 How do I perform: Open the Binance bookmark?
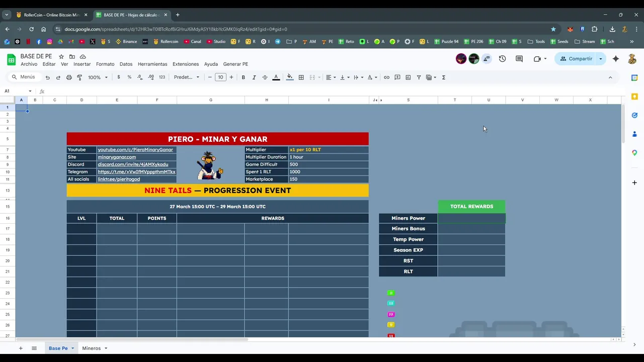[126, 42]
